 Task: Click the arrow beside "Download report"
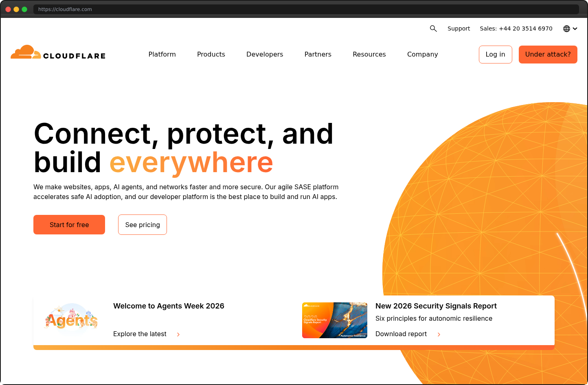[x=439, y=334]
